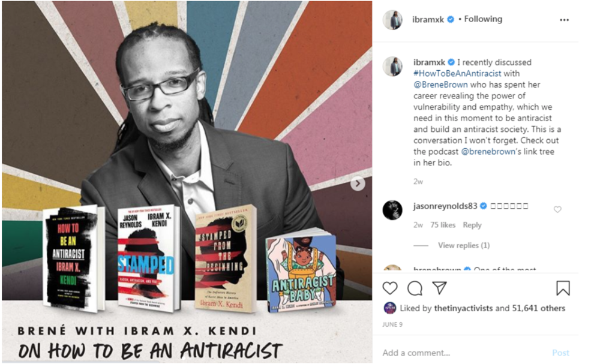
Task: Open ibramxk profile picture in the header
Action: 392,20
